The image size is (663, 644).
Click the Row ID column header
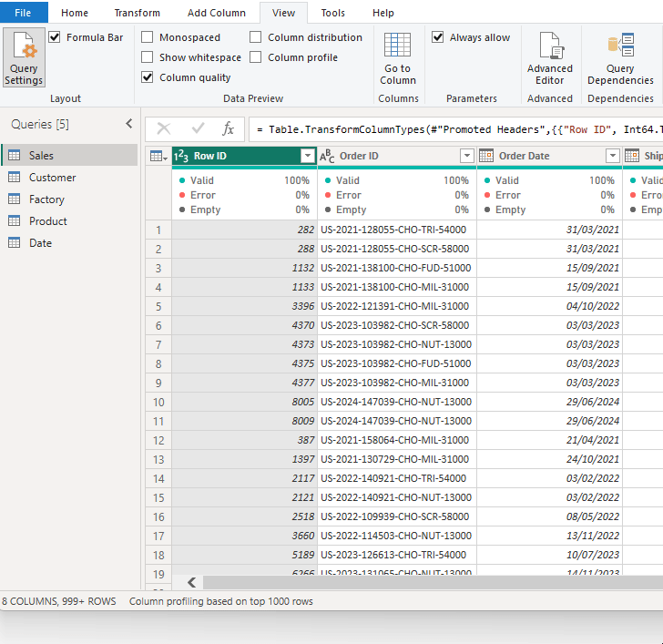[x=244, y=156]
